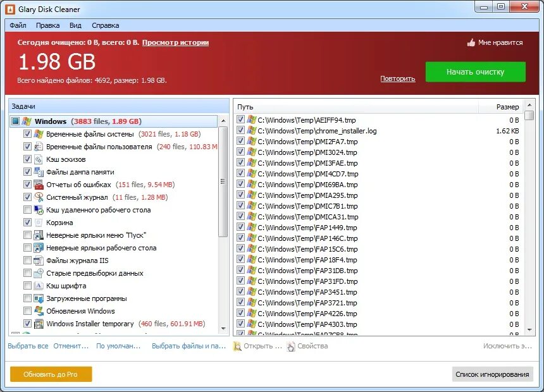Click the Системный журнал icon

click(x=39, y=197)
